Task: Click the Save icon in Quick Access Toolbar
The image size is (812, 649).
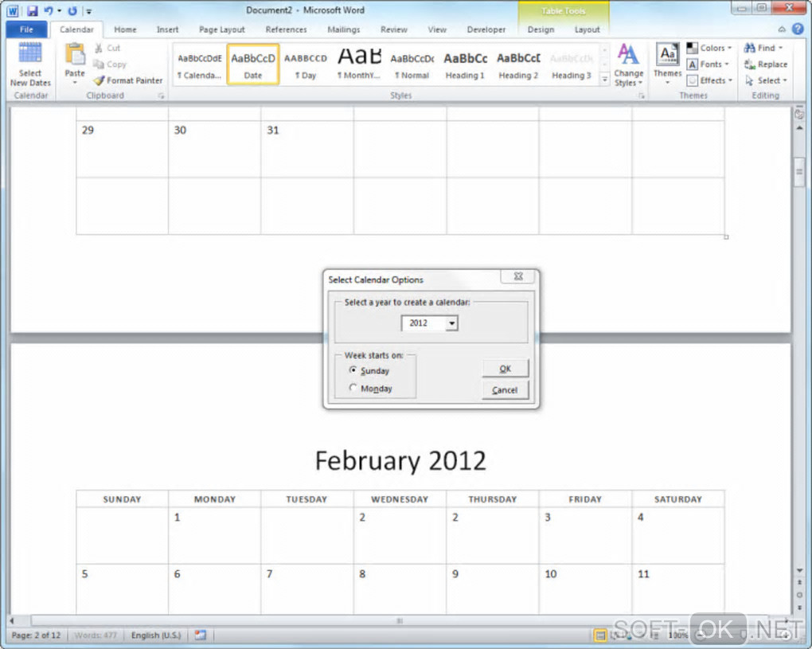Action: [32, 10]
